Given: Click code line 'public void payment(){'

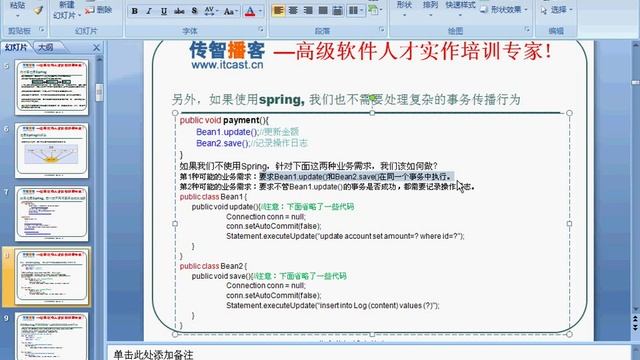Looking at the screenshot, I should [x=224, y=120].
